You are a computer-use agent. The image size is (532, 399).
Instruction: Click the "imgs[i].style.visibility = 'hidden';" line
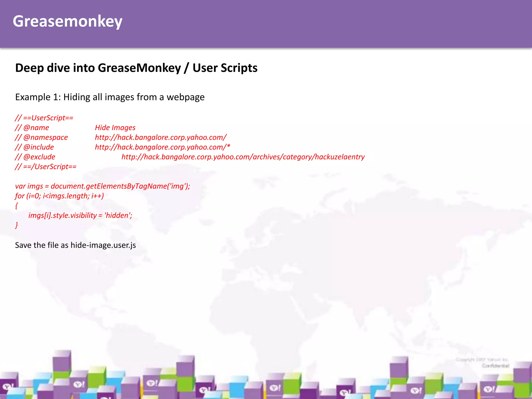[80, 215]
